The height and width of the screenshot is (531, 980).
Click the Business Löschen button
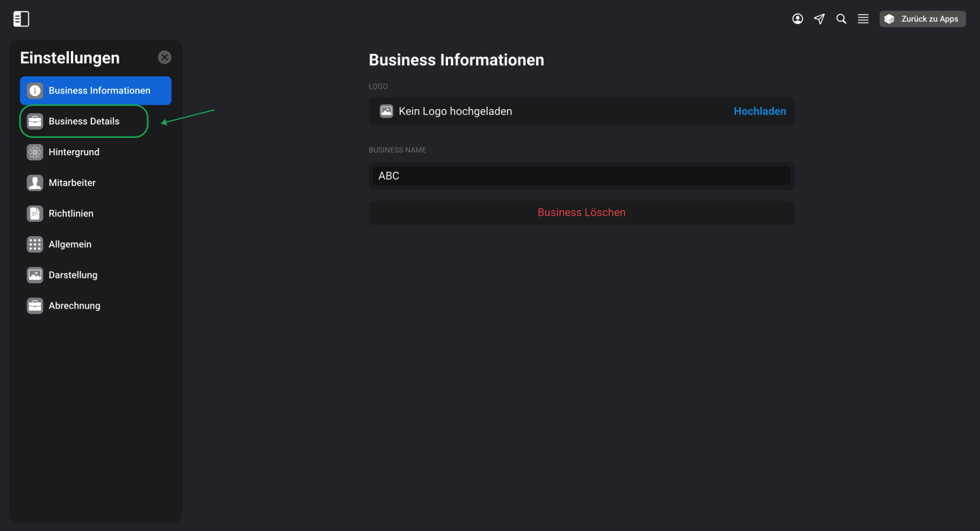(581, 212)
